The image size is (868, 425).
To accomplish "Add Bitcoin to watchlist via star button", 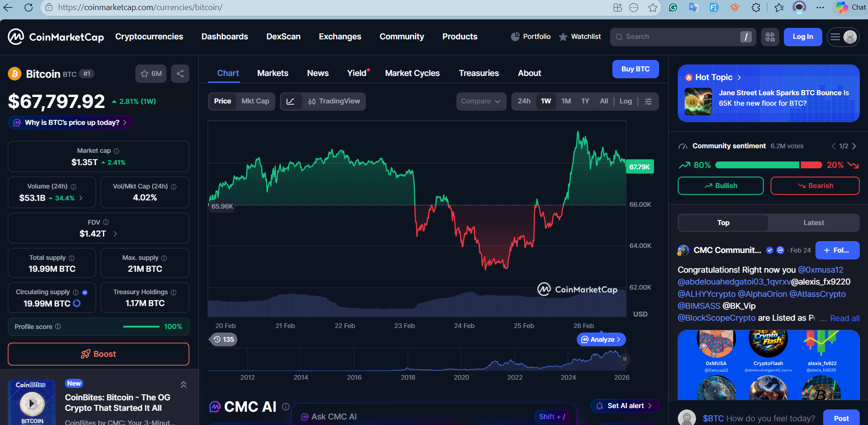I will tap(151, 74).
